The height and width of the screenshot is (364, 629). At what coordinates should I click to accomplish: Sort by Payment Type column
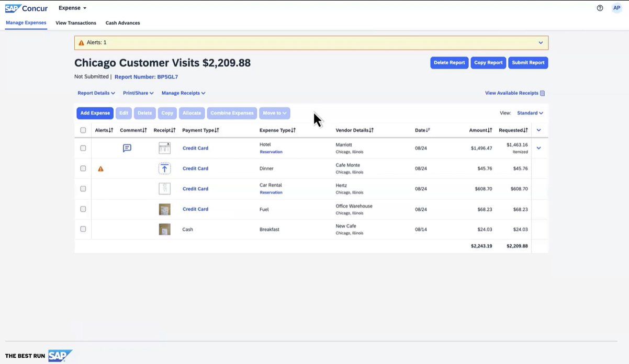[200, 130]
